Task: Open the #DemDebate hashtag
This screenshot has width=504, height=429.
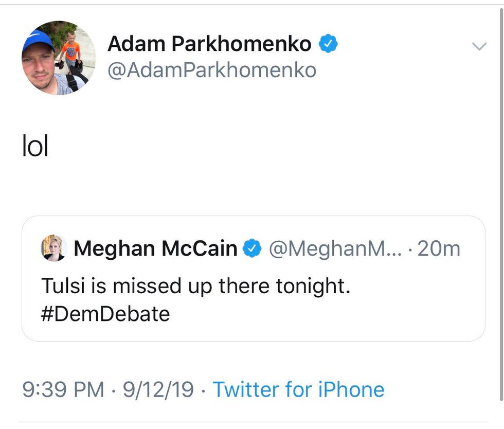Action: tap(105, 313)
